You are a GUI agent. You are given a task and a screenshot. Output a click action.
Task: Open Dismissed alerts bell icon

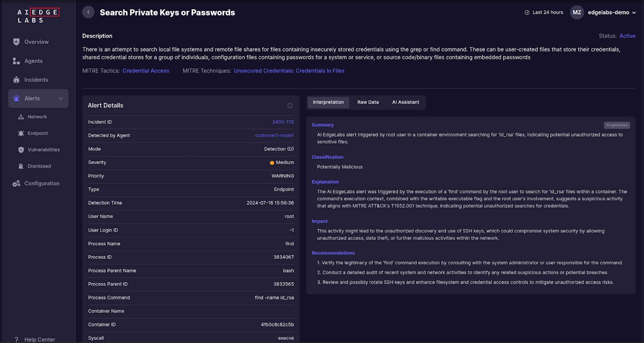[21, 166]
